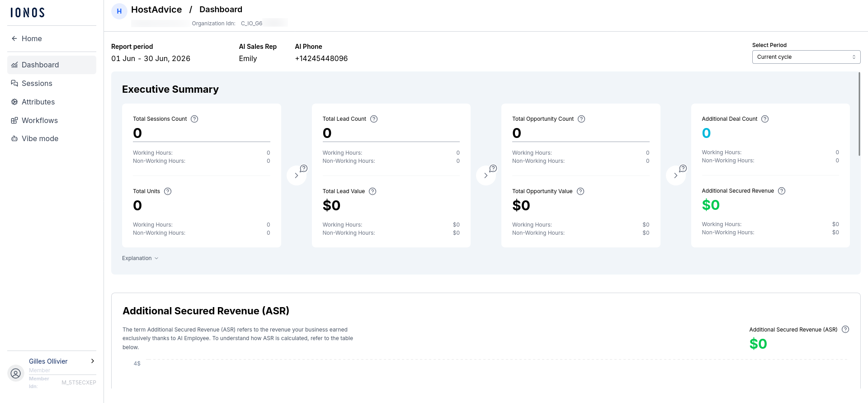
Task: Click Organization Idn value C_IO_G6
Action: pyautogui.click(x=252, y=24)
